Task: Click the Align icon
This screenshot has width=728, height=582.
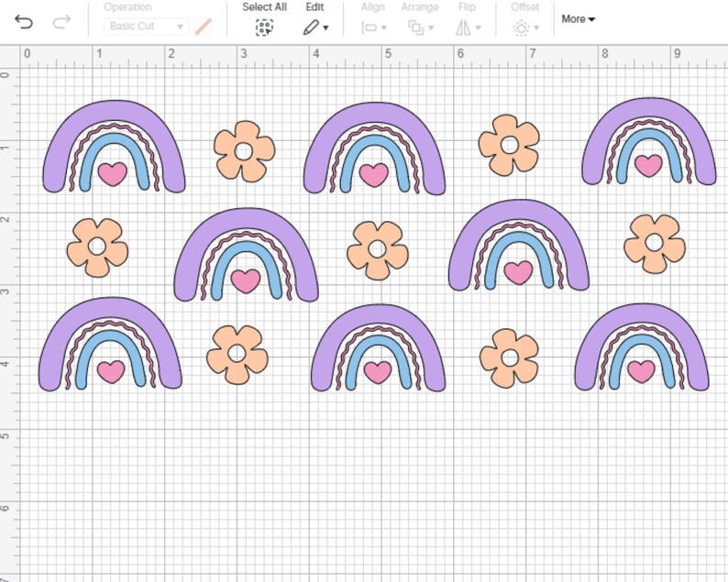Action: [x=370, y=27]
